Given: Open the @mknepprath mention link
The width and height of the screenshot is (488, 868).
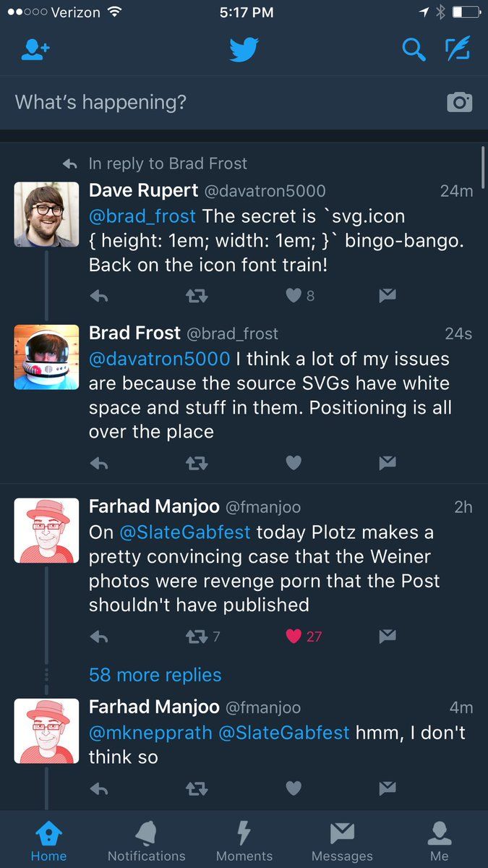Looking at the screenshot, I should coord(150,733).
